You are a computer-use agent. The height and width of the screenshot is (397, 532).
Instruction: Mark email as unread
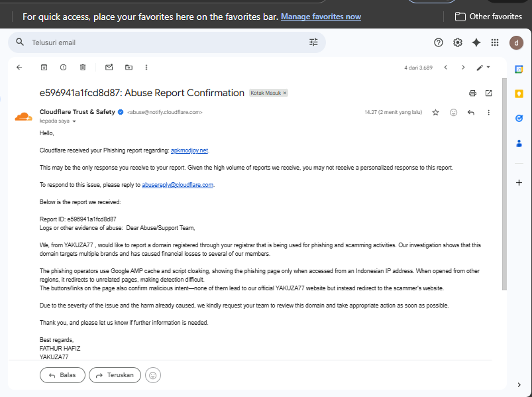(109, 67)
